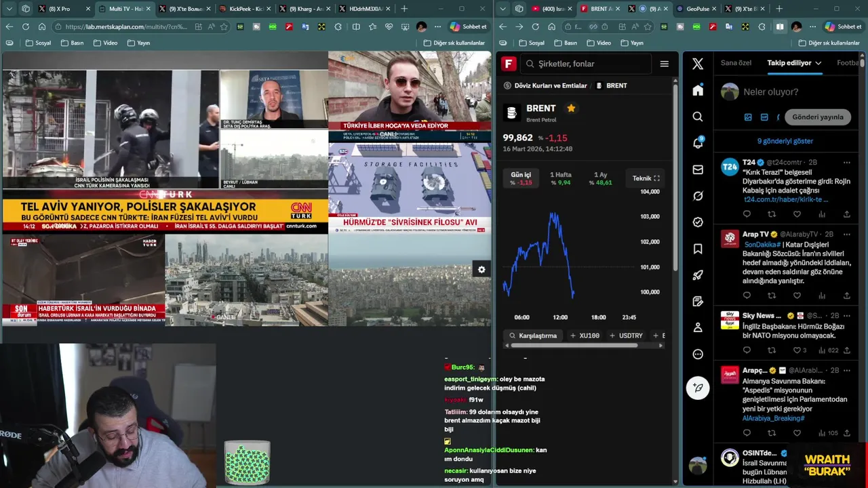The image size is (868, 488).
Task: Open X notifications bell
Action: [698, 143]
